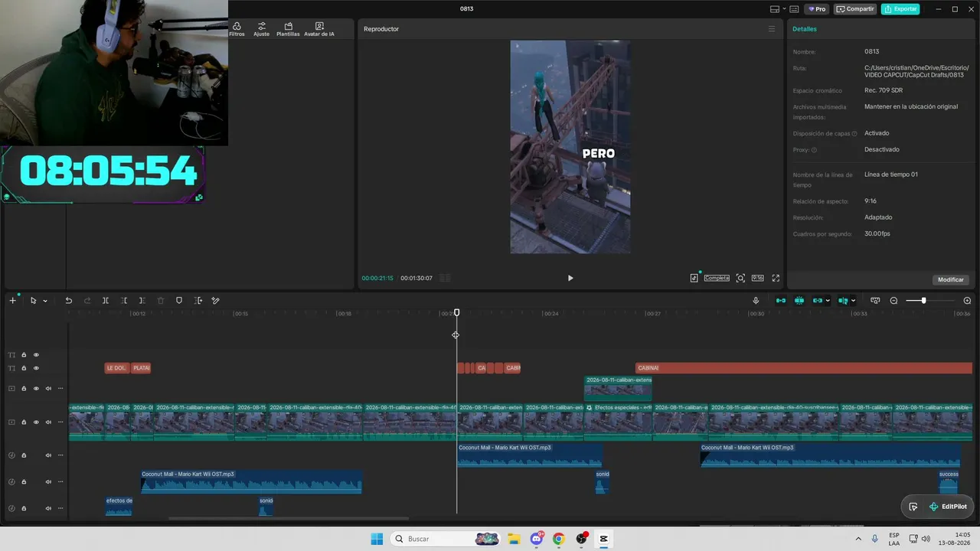Open more options for overlay video track

click(60, 389)
